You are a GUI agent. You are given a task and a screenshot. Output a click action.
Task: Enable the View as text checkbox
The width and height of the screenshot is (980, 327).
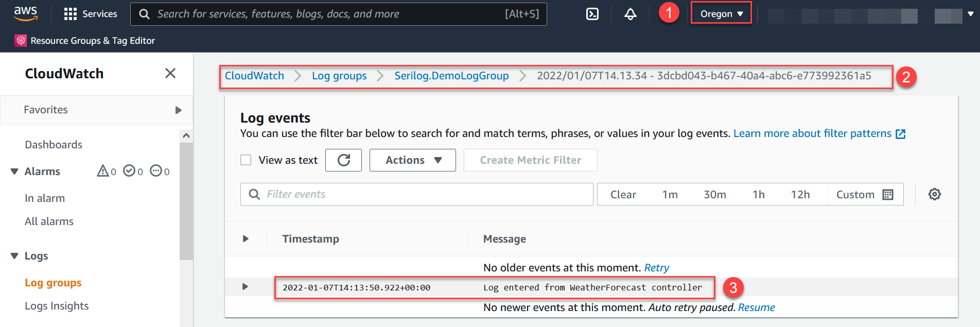(246, 160)
